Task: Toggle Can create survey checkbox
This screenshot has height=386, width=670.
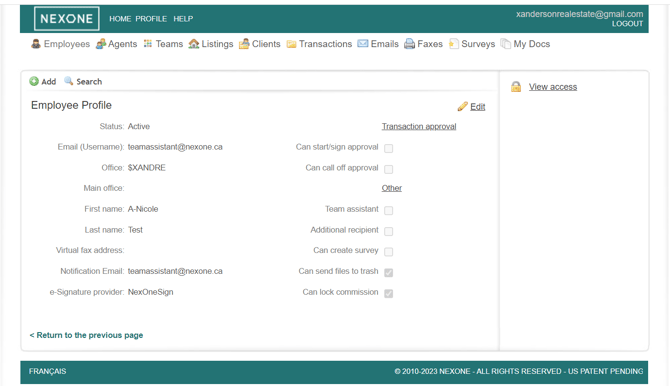Action: [x=388, y=252]
